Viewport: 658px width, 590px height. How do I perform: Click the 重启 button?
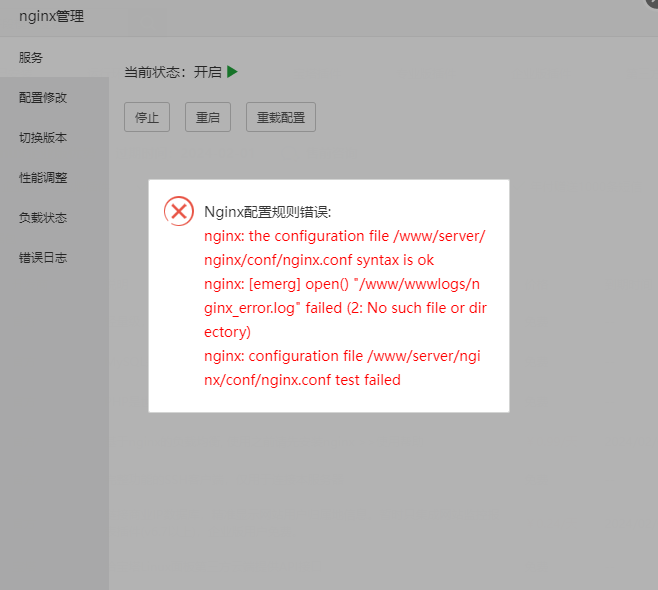[x=208, y=117]
